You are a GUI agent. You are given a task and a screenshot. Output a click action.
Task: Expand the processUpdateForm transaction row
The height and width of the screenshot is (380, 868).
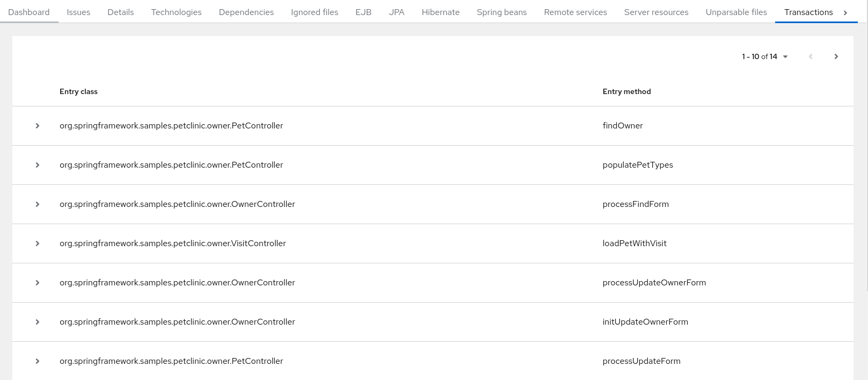38,361
